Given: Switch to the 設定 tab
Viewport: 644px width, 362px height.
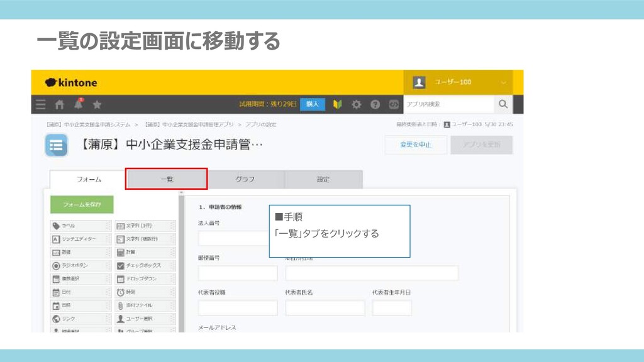Looking at the screenshot, I should click(323, 179).
